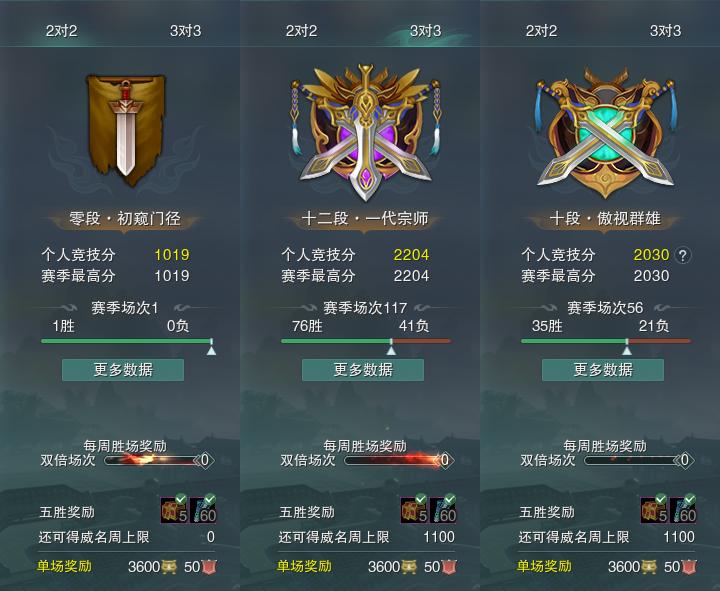Click the 零段 sword banner rank emblem
The image size is (720, 591).
125,130
